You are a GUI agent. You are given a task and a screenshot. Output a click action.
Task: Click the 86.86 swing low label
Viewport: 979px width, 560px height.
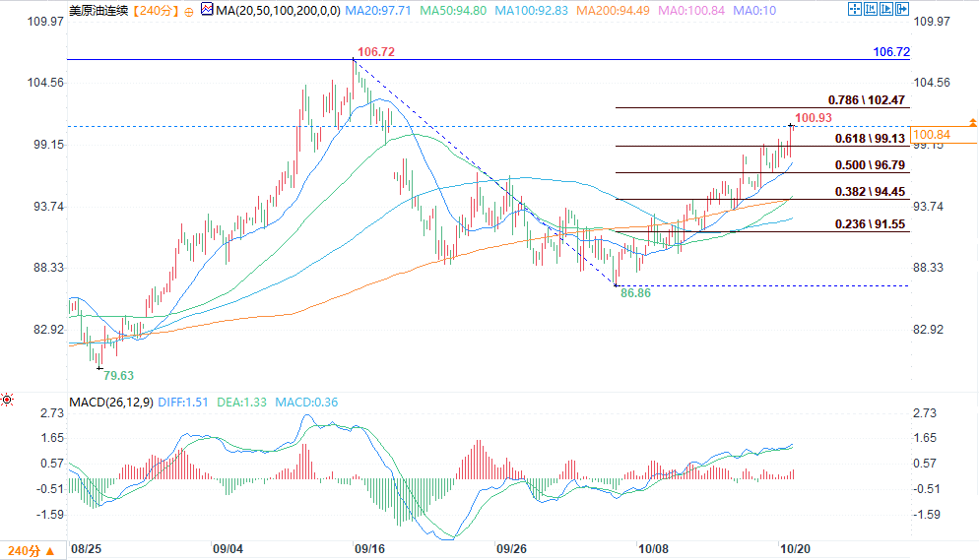click(x=635, y=293)
